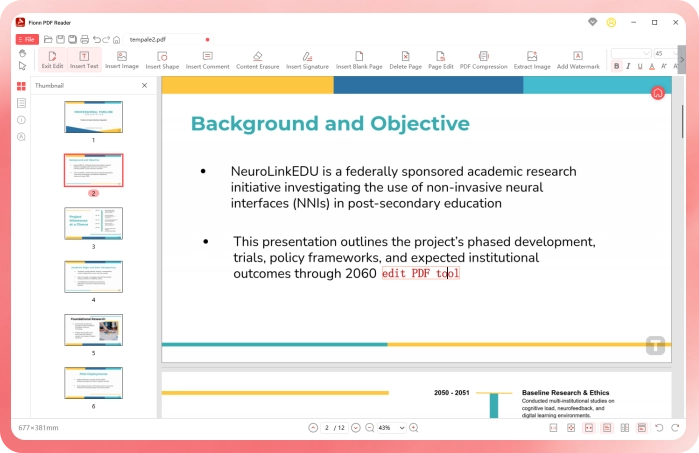Toggle Bold formatting
699x453 pixels.
pyautogui.click(x=617, y=66)
